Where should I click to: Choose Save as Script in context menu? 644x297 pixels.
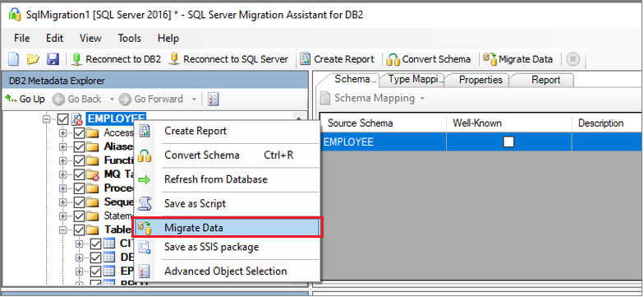pos(227,204)
